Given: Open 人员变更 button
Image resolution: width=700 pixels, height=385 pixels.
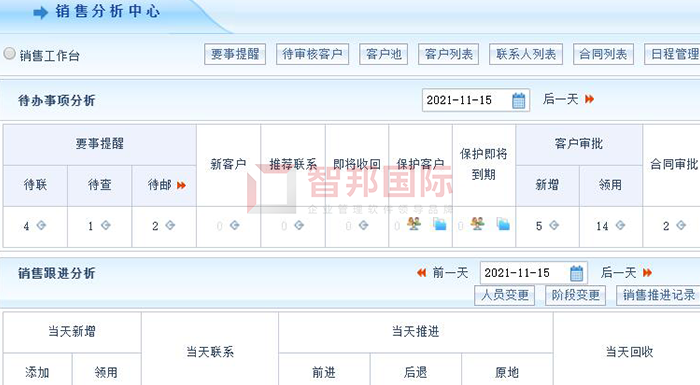Looking at the screenshot, I should [504, 295].
